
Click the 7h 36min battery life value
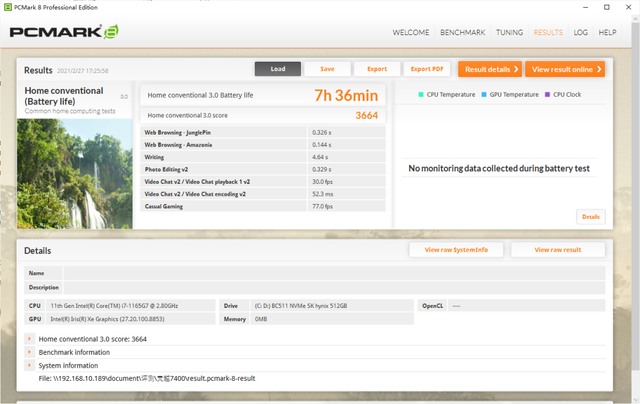click(346, 95)
